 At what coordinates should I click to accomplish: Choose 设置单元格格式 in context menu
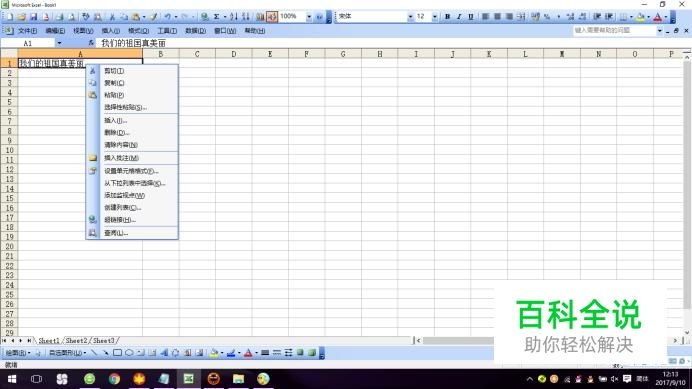pos(132,170)
